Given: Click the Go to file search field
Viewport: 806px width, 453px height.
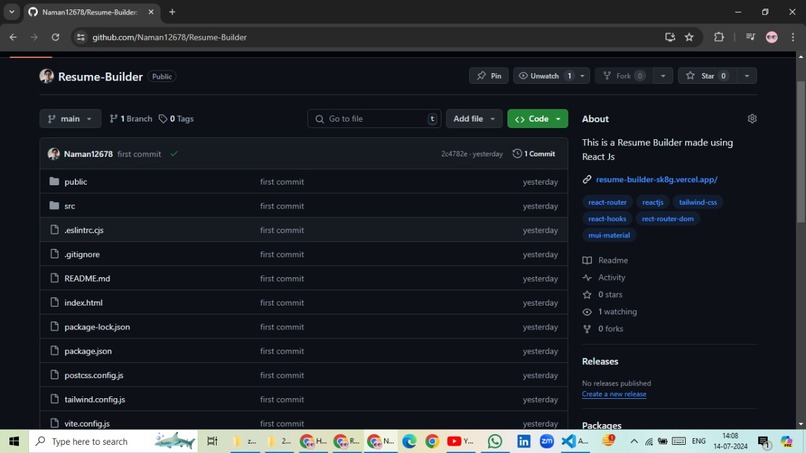Looking at the screenshot, I should pos(374,119).
